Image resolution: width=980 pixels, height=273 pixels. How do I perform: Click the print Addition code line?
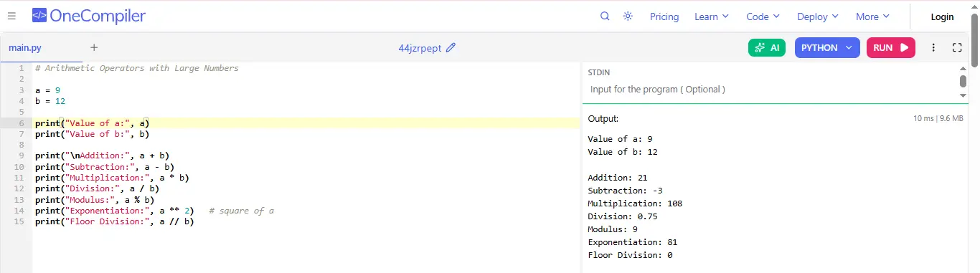pos(102,155)
